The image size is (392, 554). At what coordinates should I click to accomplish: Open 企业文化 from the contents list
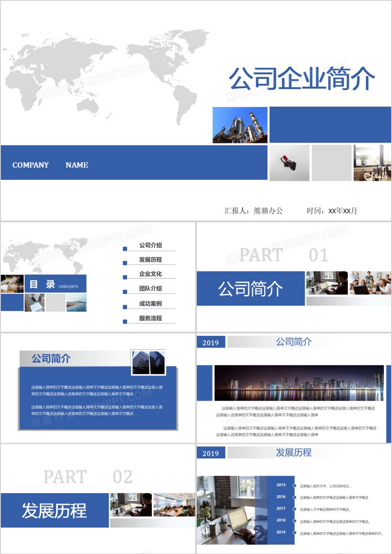pyautogui.click(x=150, y=274)
